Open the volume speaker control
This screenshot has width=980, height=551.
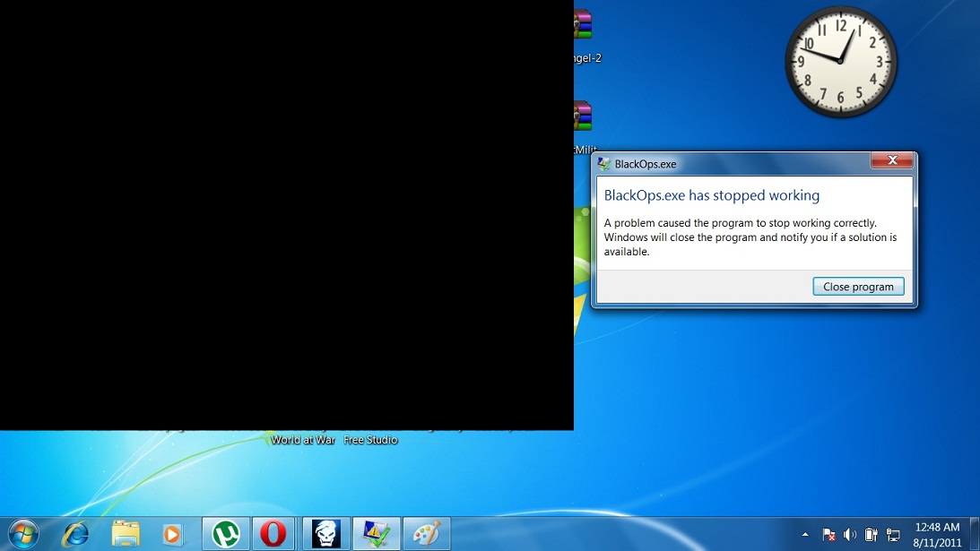click(850, 535)
